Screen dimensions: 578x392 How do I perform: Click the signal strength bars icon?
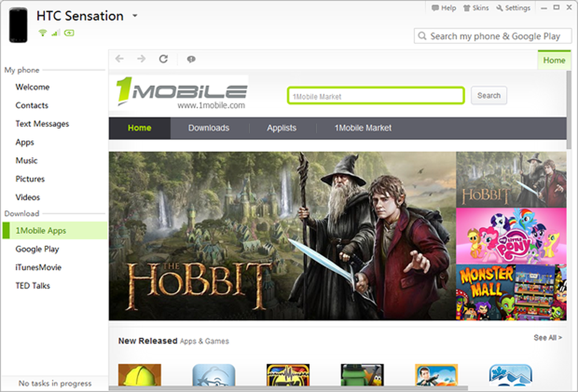[55, 33]
